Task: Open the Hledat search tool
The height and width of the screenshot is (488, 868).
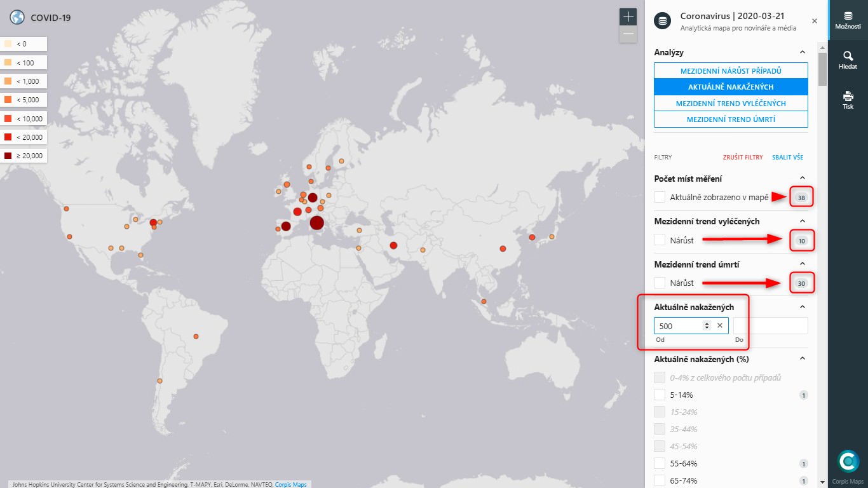Action: [848, 60]
